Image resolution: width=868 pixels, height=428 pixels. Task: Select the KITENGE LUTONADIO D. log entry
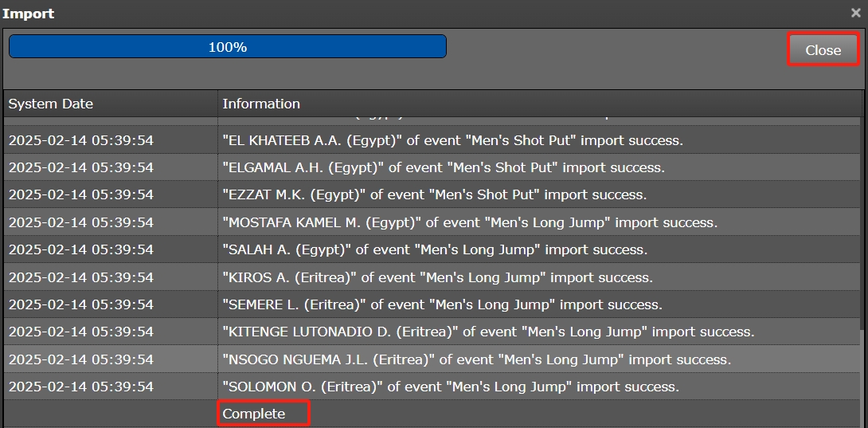coord(488,332)
